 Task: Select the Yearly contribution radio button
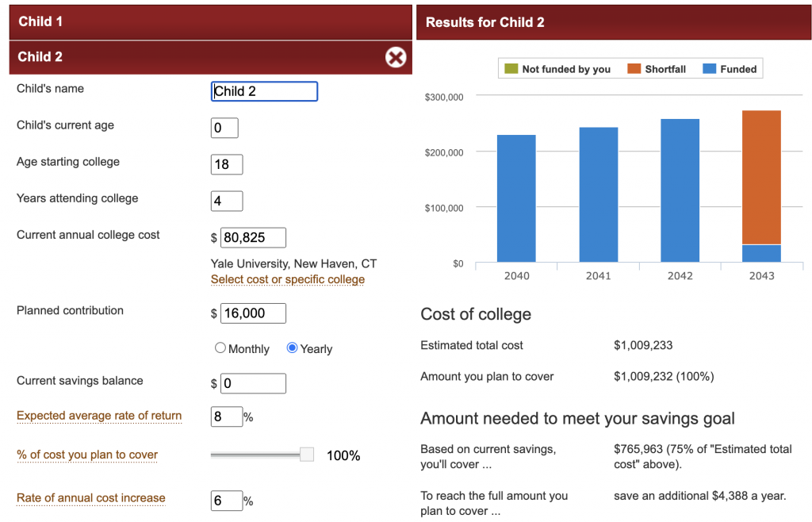pyautogui.click(x=292, y=348)
